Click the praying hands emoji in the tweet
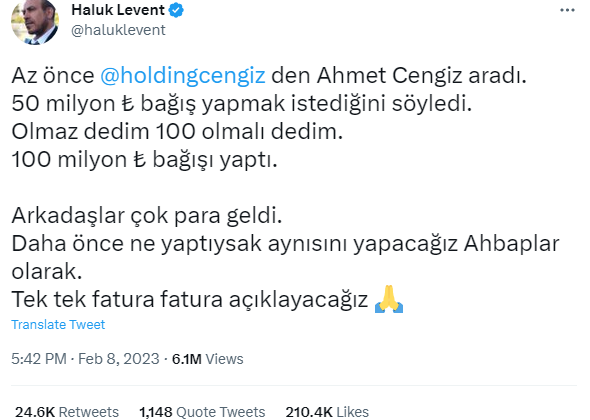Viewport: 590px width, 420px height. 389,299
